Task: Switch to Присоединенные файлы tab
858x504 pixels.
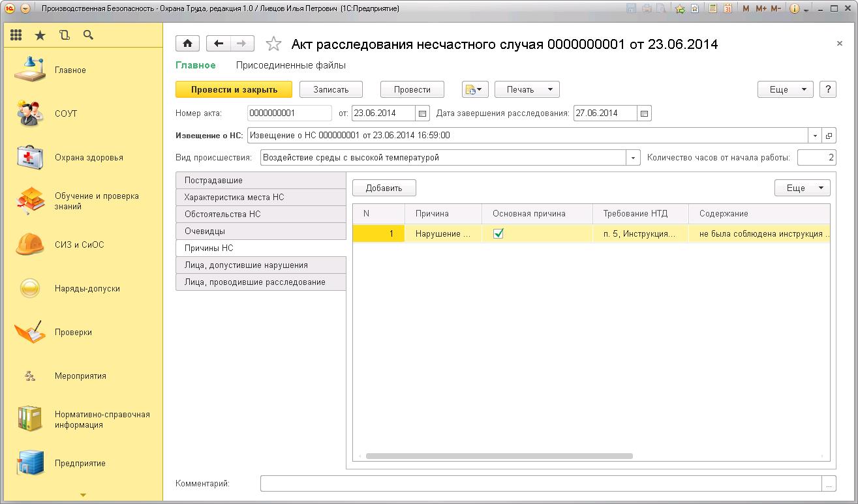Action: pyautogui.click(x=291, y=65)
